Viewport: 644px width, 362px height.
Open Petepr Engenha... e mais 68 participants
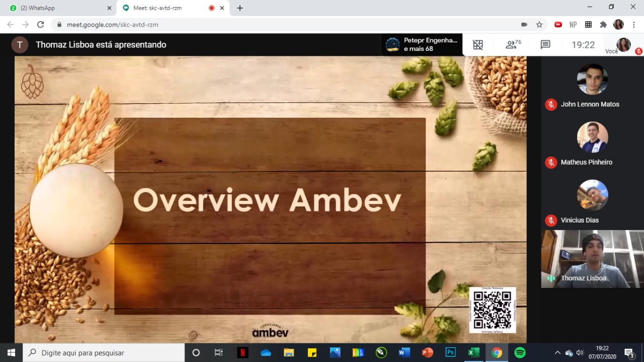coord(422,45)
